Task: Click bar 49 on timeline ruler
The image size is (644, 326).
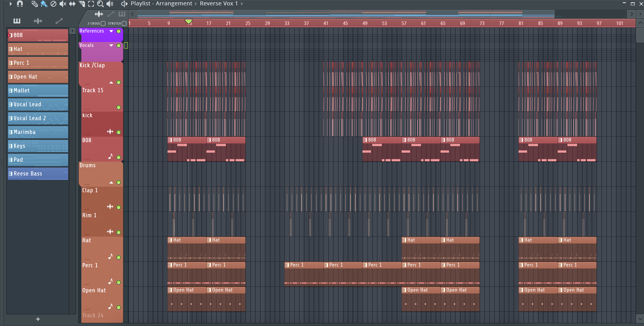Action: [365, 23]
